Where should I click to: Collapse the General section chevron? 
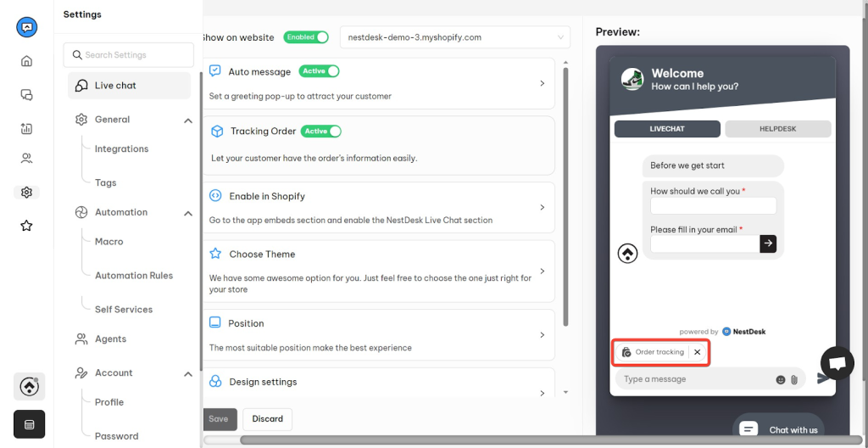pos(188,120)
